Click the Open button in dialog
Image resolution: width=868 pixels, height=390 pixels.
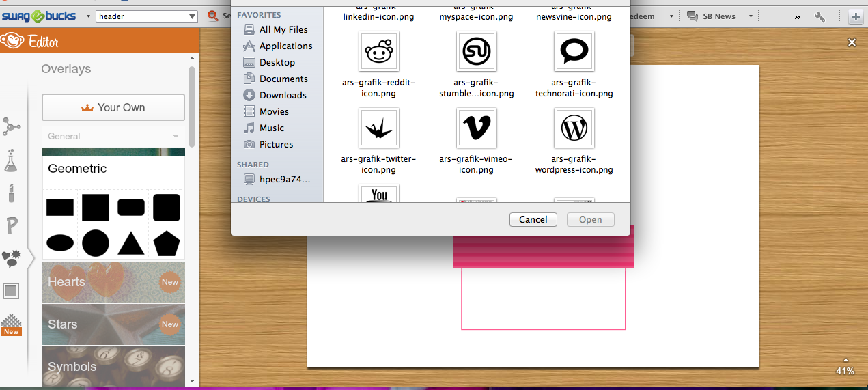591,219
